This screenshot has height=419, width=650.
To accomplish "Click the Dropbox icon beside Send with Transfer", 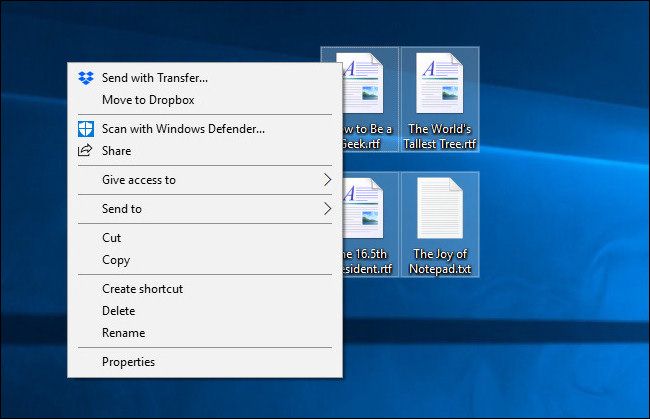I will 85,78.
